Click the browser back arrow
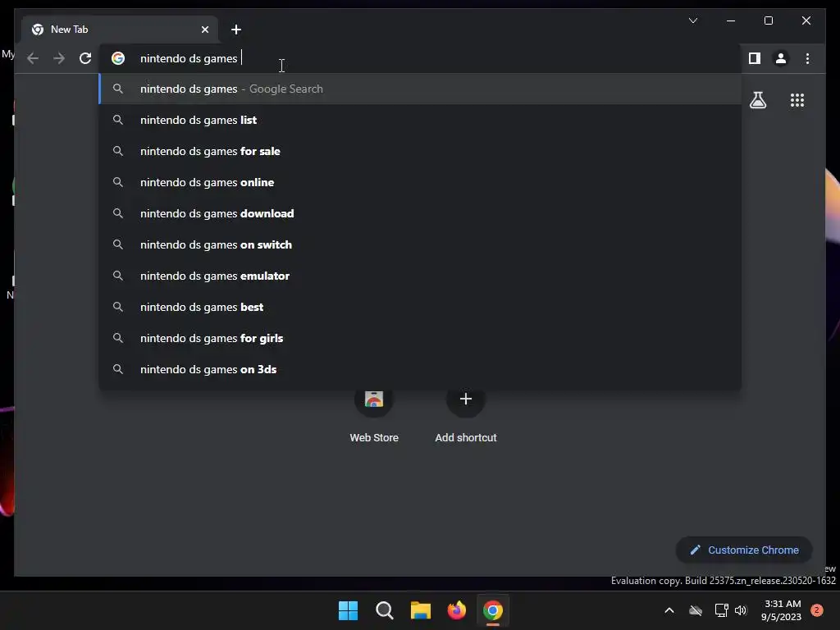Viewport: 840px width, 630px height. 33,58
